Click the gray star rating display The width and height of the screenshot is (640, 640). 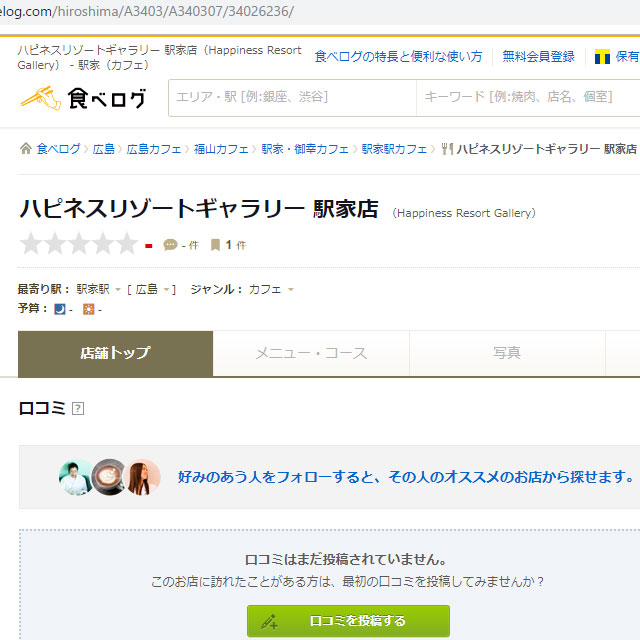tap(79, 244)
